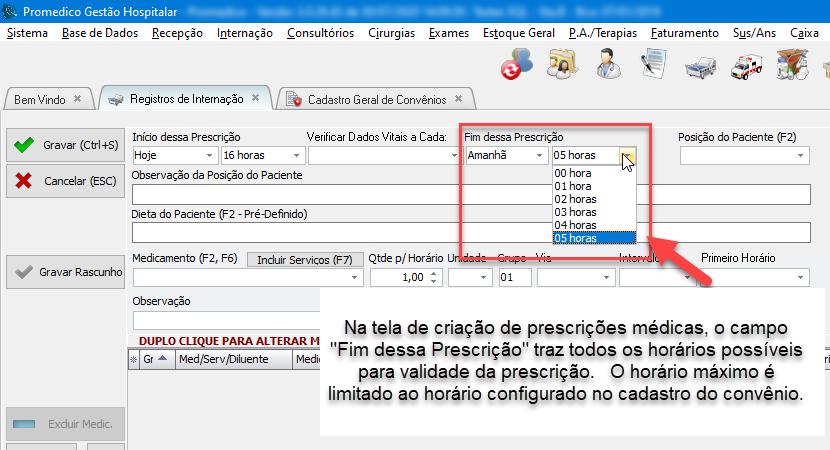Click the Dieta do Paciente input field
The height and width of the screenshot is (450, 830).
pos(470,233)
